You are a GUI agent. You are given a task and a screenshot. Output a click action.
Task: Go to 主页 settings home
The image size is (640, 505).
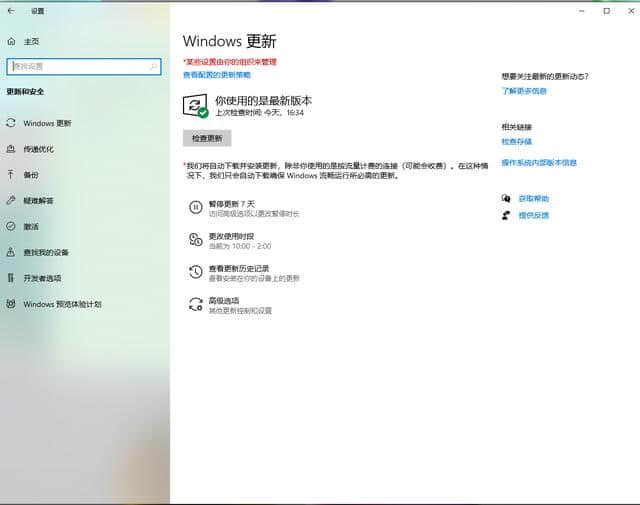31,42
